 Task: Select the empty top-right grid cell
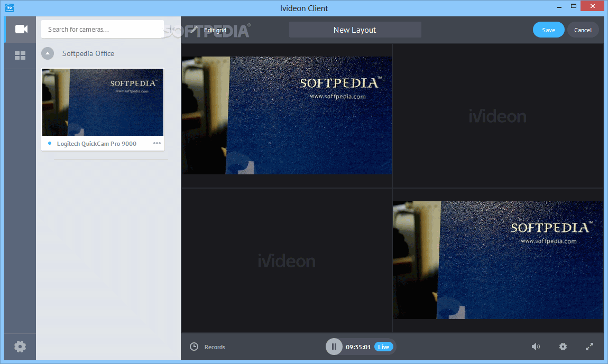pos(498,116)
